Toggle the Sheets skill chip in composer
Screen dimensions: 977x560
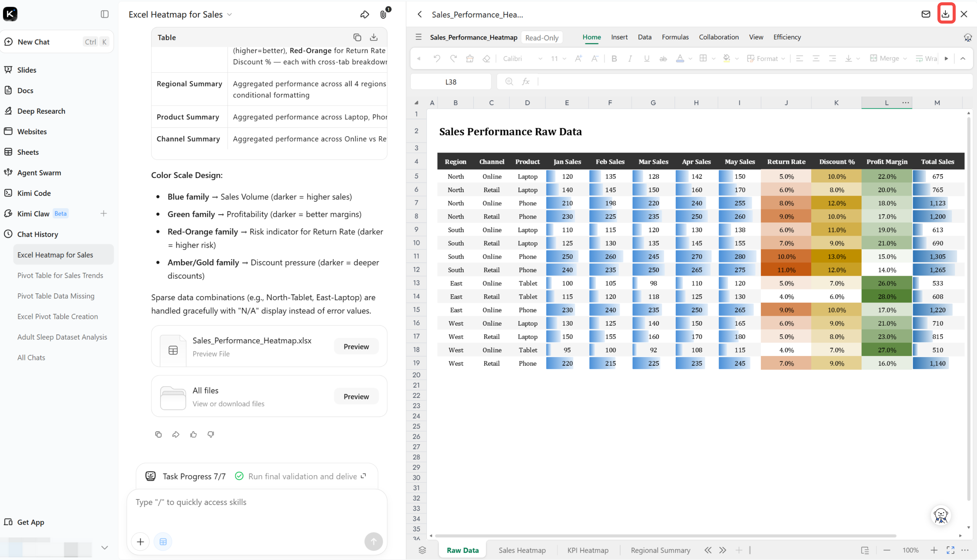point(163,541)
